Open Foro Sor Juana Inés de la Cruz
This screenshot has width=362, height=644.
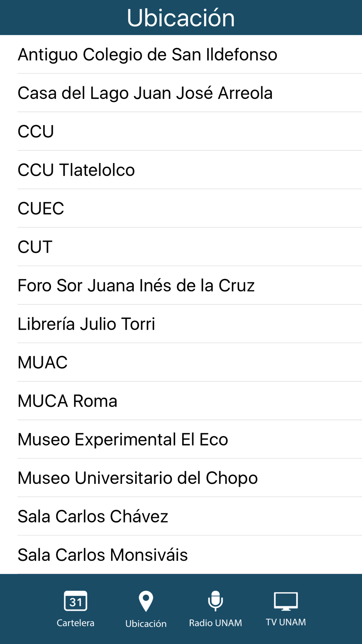click(x=181, y=285)
